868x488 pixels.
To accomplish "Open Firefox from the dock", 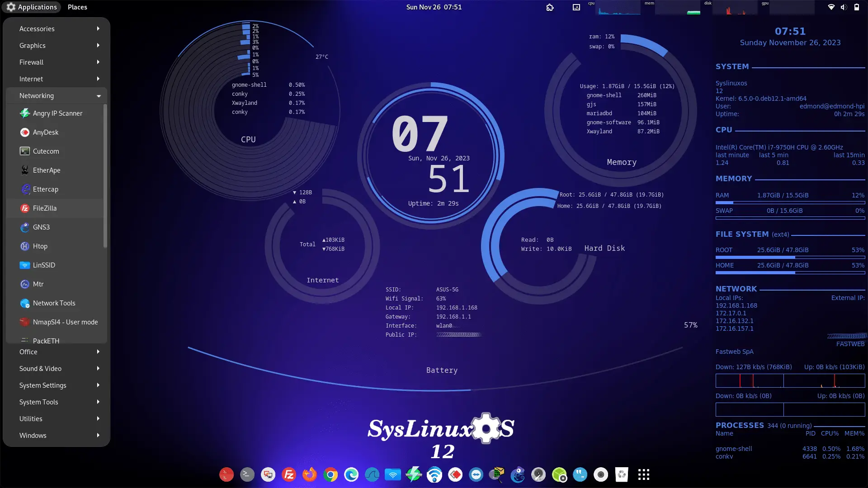I will coord(310,474).
